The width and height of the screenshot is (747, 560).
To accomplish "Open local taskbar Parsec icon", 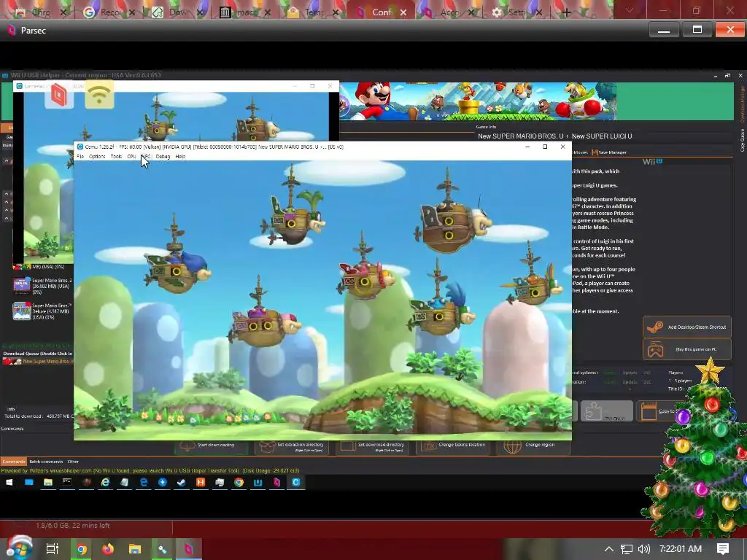I will pyautogui.click(x=189, y=549).
